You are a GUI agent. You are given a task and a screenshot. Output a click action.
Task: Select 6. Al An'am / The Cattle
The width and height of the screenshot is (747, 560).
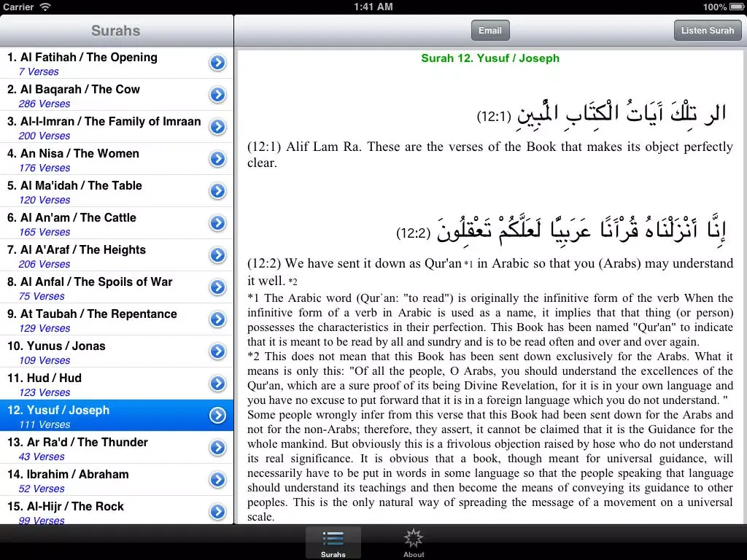(117, 223)
